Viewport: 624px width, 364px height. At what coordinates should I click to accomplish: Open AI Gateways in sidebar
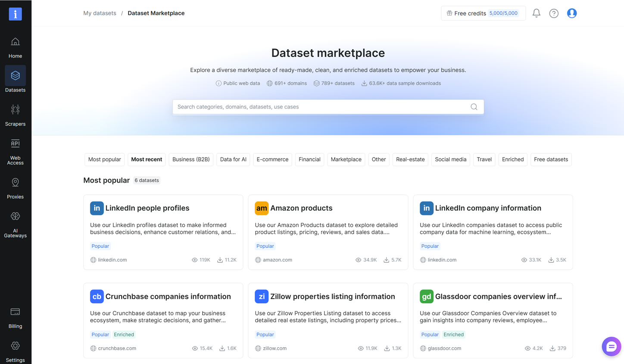pos(15,224)
